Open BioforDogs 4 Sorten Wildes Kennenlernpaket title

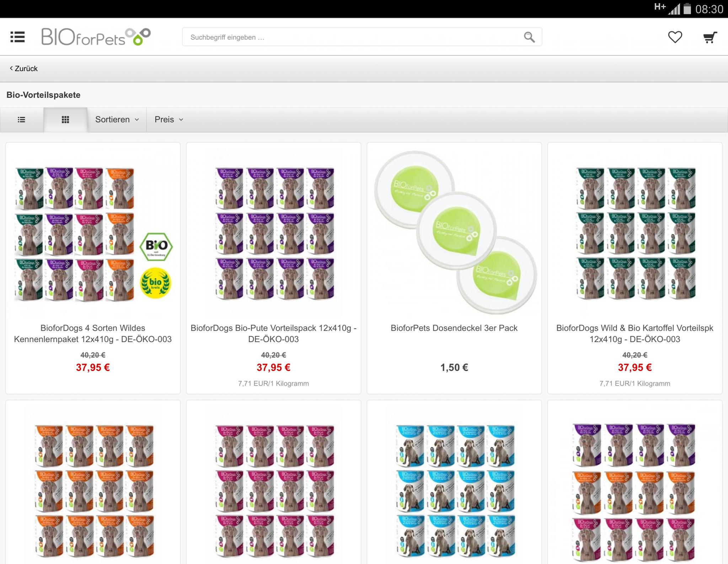pos(93,334)
